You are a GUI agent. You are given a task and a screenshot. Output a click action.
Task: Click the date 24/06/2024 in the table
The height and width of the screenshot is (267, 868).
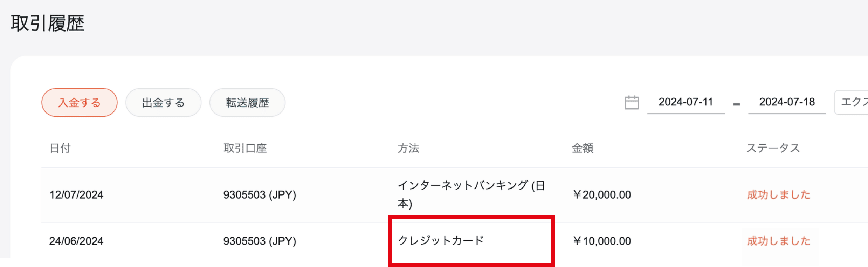click(x=76, y=241)
